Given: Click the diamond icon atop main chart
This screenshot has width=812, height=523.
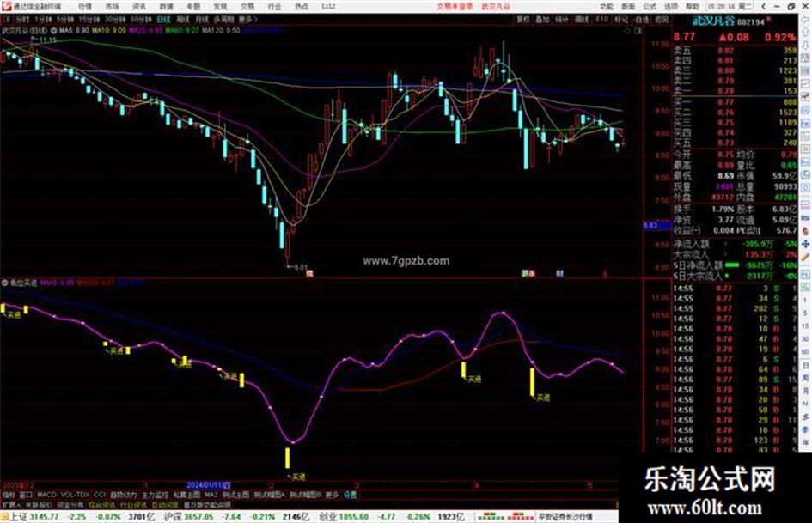Looking at the screenshot, I should tap(627, 31).
